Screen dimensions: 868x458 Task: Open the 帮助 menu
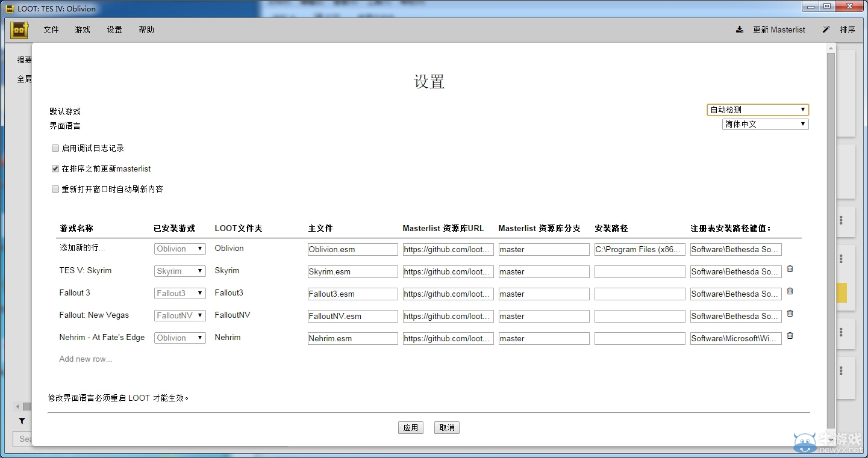(x=146, y=29)
